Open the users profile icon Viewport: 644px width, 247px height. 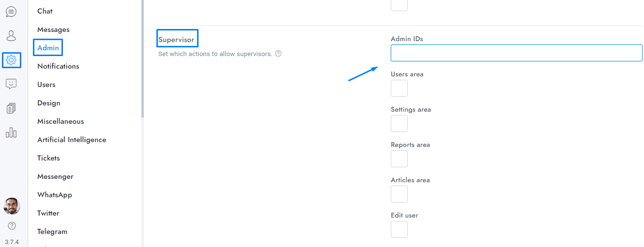[11, 36]
